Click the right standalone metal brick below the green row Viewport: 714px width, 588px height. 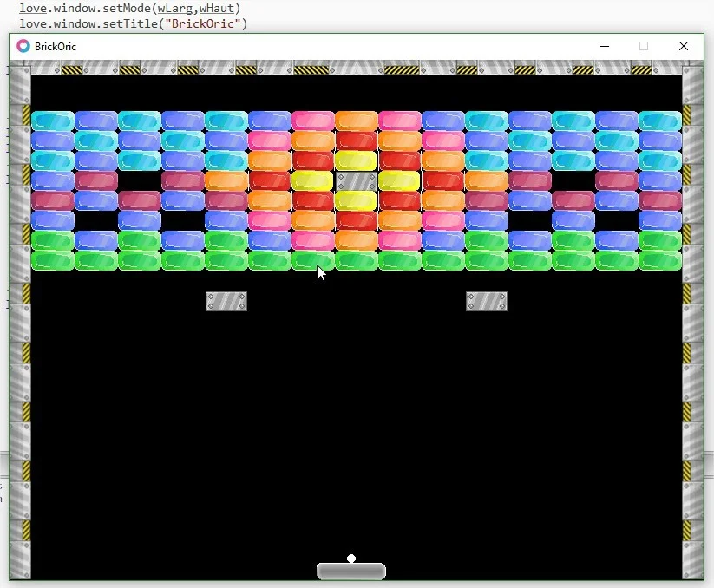click(x=487, y=301)
